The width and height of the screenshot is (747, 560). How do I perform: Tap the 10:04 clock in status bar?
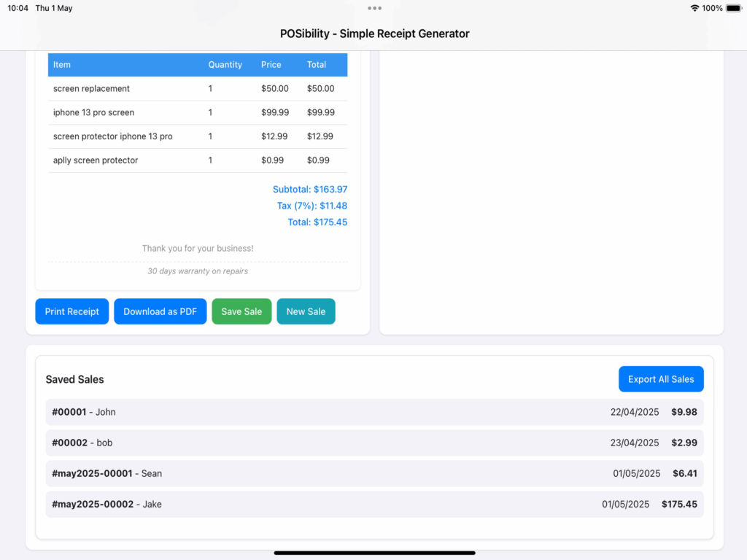(x=18, y=8)
